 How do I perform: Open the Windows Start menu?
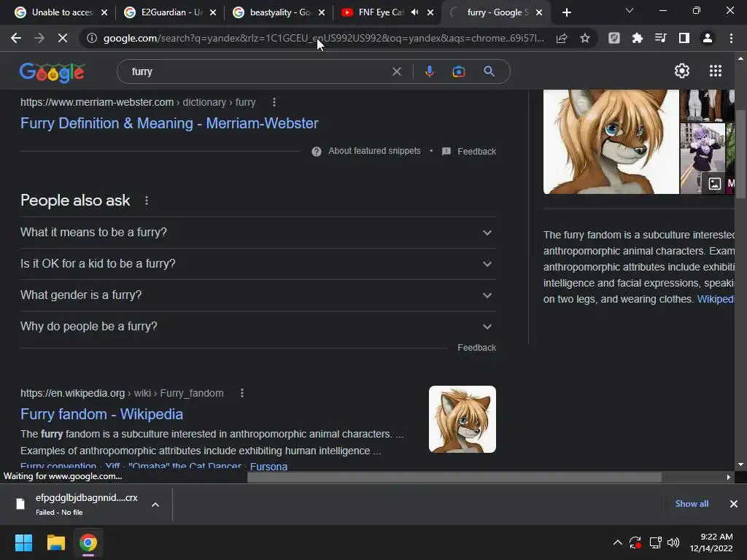[x=23, y=542]
